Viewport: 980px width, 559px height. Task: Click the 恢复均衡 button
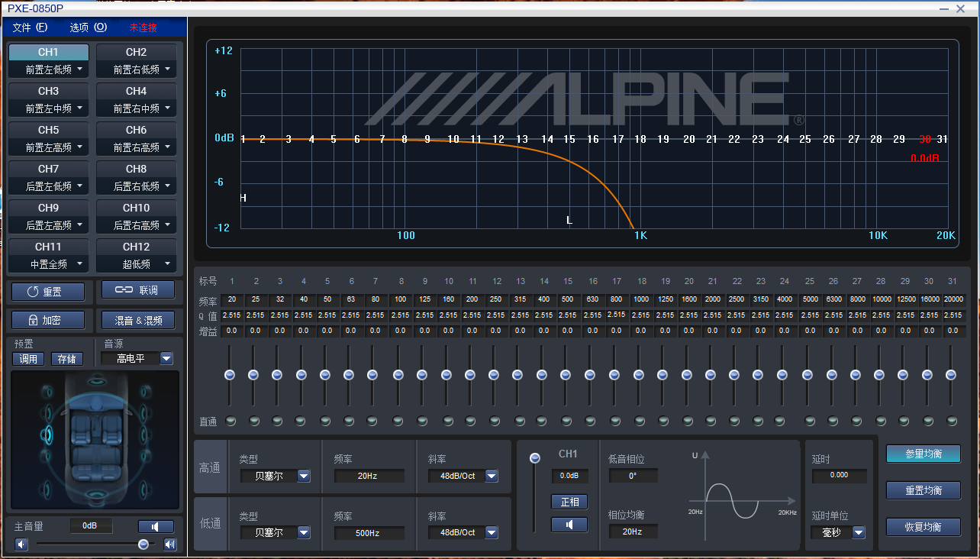click(924, 527)
